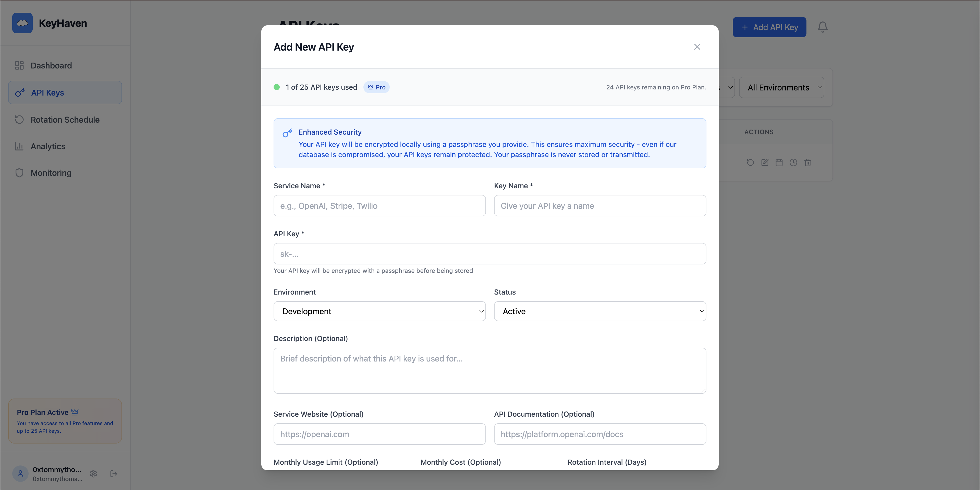Open Rotation Schedule from the sidebar

(65, 120)
